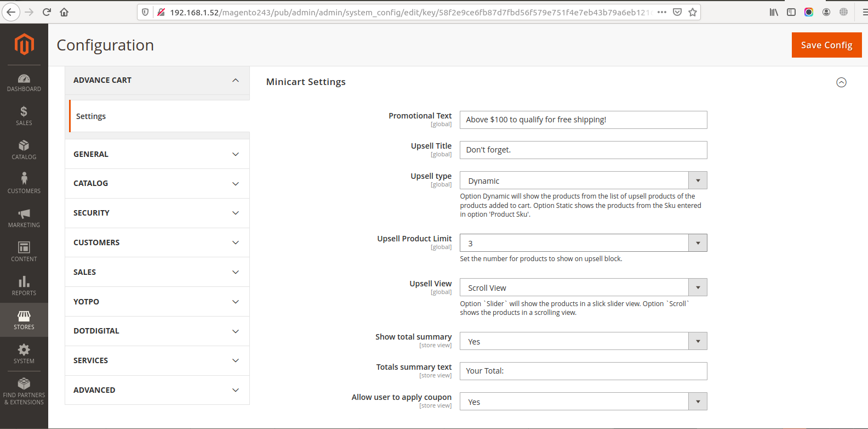Click the Totals summary text field

(x=583, y=371)
